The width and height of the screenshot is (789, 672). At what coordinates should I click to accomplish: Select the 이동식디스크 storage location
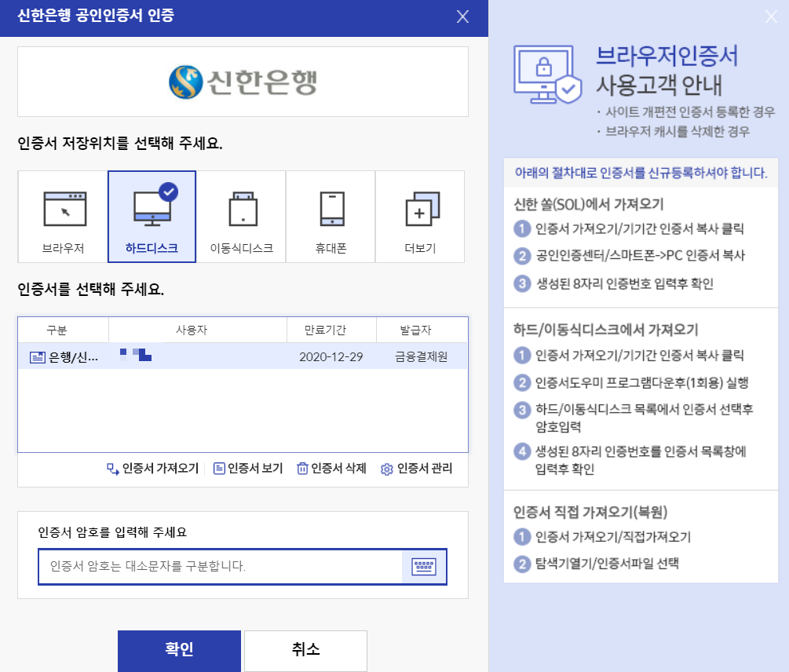(241, 217)
